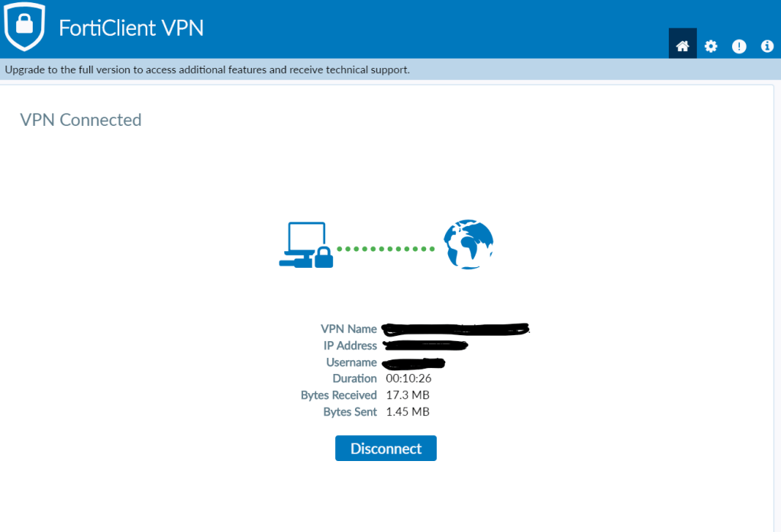Click the blue globe icon
The width and height of the screenshot is (781, 532).
[x=468, y=244]
